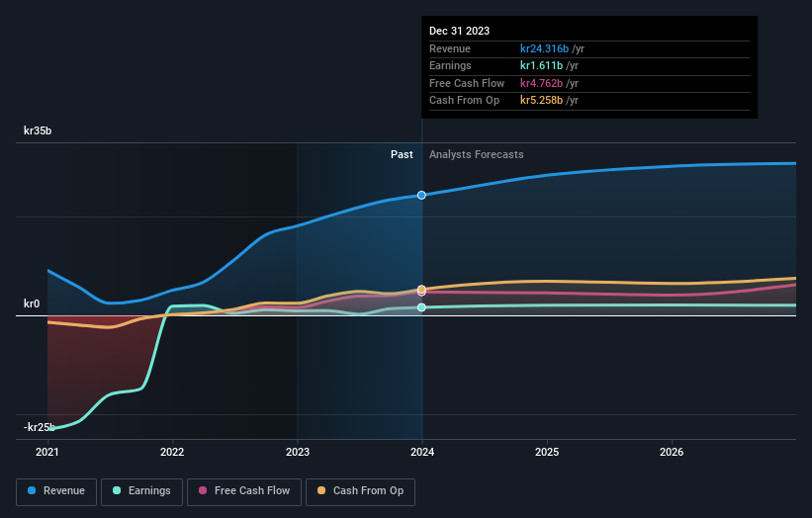Viewport: 812px width, 518px height.
Task: Click the blue Revenue legend dot
Action: coord(32,490)
